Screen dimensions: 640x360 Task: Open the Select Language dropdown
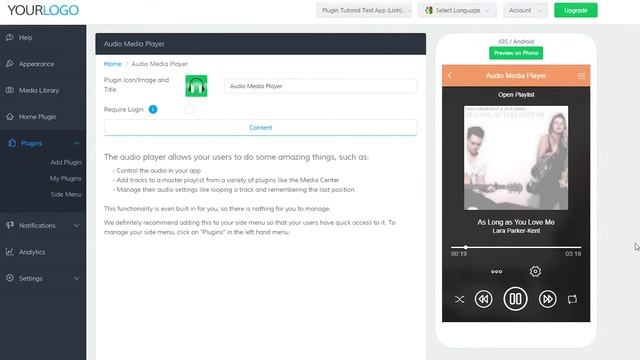tap(458, 10)
